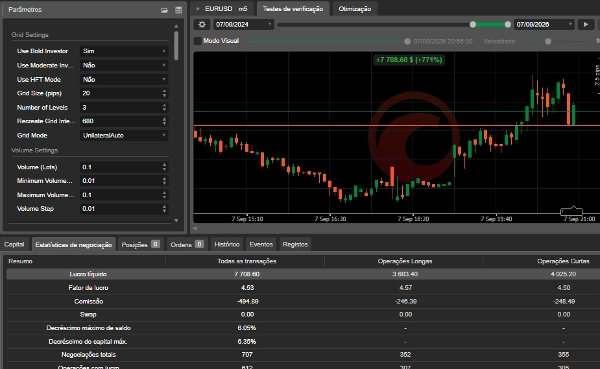Viewport: 600px width, 369px height.
Task: Click parameters panel scroll up arrow
Action: click(176, 26)
